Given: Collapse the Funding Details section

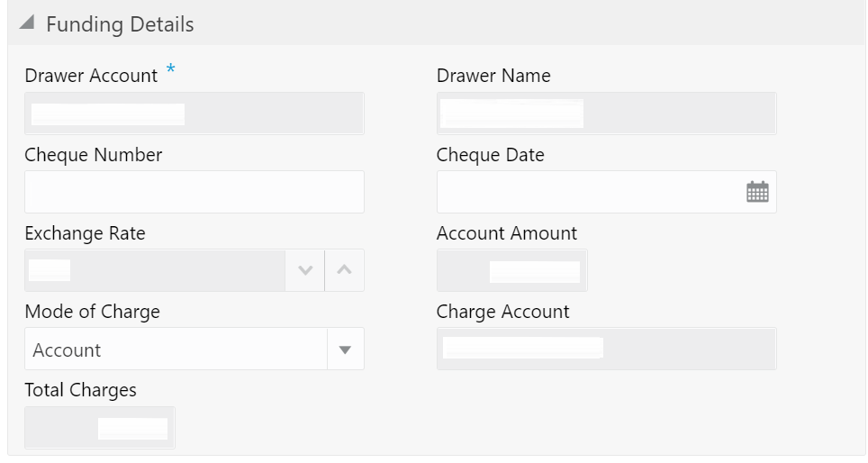Looking at the screenshot, I should (x=28, y=24).
